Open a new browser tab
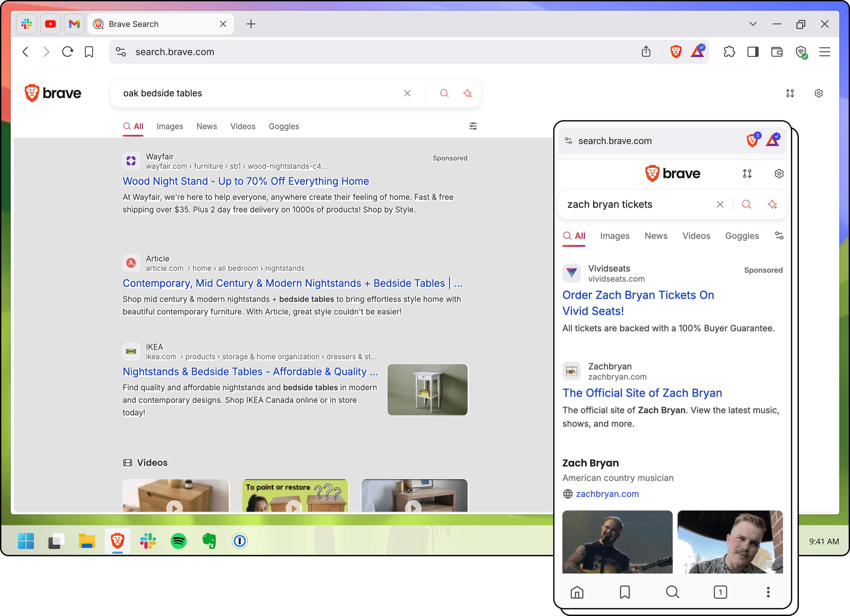Screen dimensions: 850x616 251,24
